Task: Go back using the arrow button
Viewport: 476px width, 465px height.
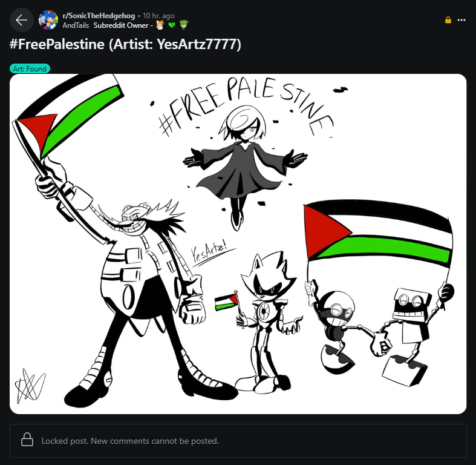Action: point(22,21)
